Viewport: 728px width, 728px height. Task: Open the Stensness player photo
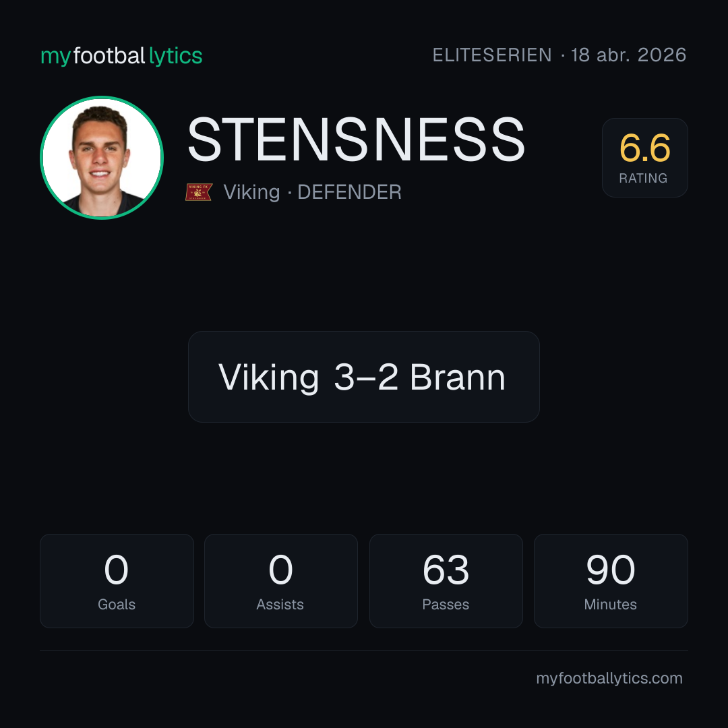tap(102, 157)
